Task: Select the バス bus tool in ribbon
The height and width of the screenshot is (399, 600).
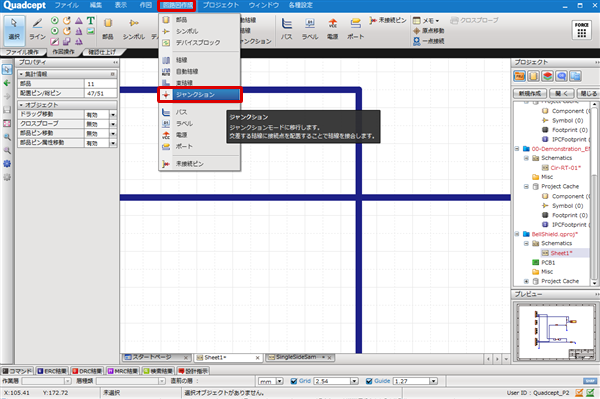Action: tap(287, 29)
